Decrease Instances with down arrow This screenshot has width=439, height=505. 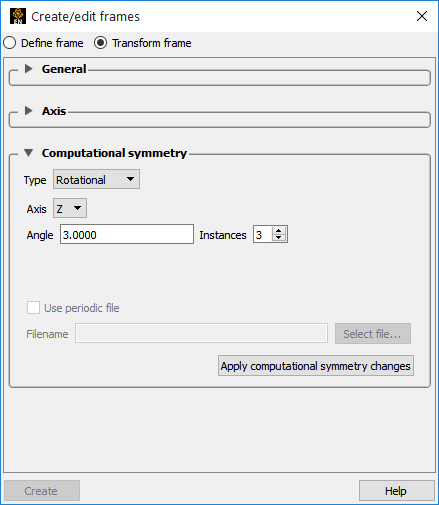tap(279, 238)
